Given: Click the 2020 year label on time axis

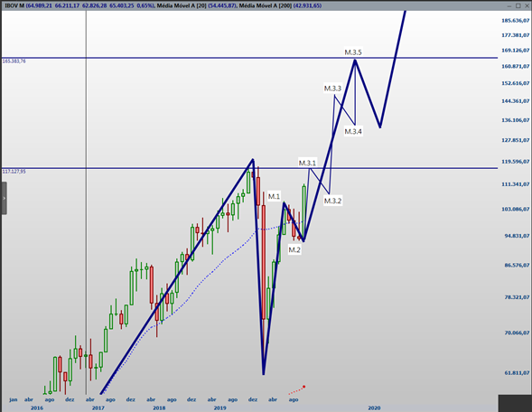Looking at the screenshot, I should 374,407.
